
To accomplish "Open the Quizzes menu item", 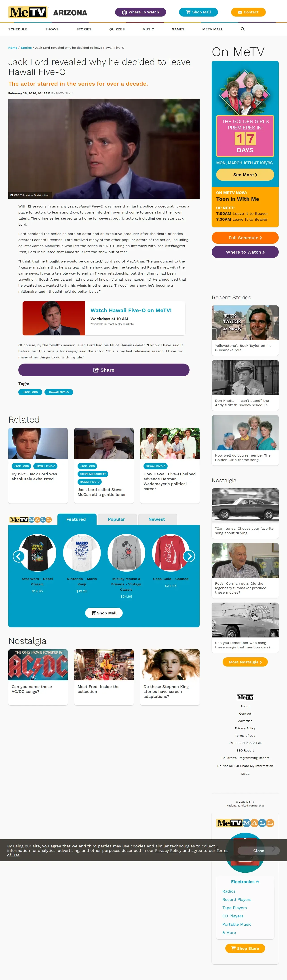I will pos(117,29).
